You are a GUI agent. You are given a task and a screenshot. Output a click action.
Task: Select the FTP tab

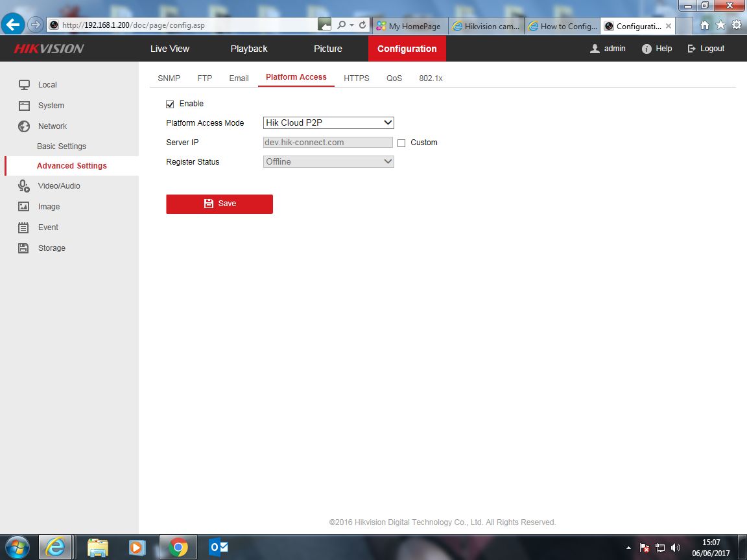(204, 78)
